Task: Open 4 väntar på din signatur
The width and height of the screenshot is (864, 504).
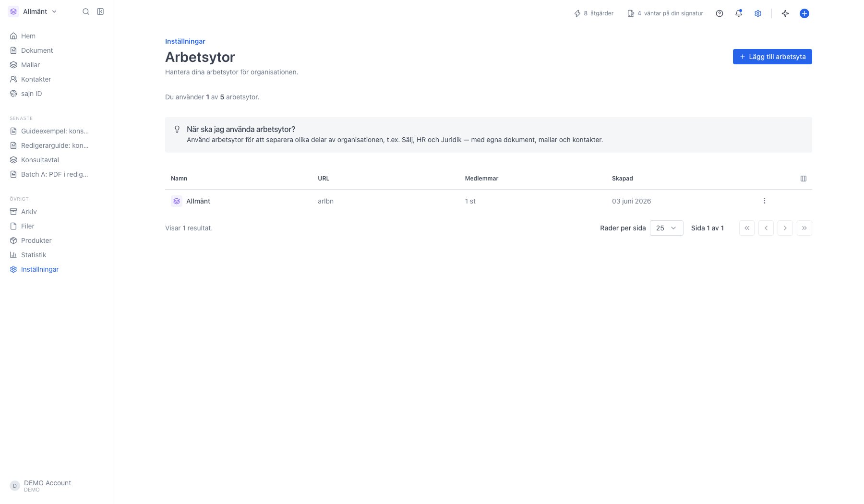Action: click(665, 13)
